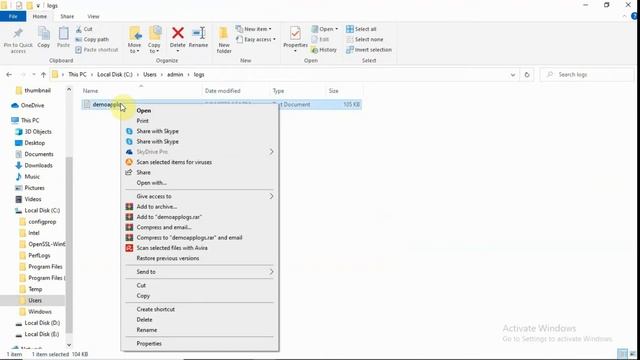Go back with the back arrow
This screenshot has width=640, height=360.
click(9, 75)
